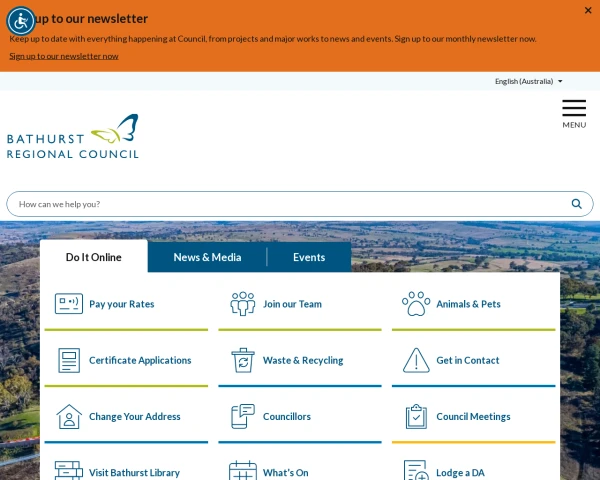Image resolution: width=600 pixels, height=480 pixels.
Task: Click the Change Your Address house icon
Action: pyautogui.click(x=69, y=416)
